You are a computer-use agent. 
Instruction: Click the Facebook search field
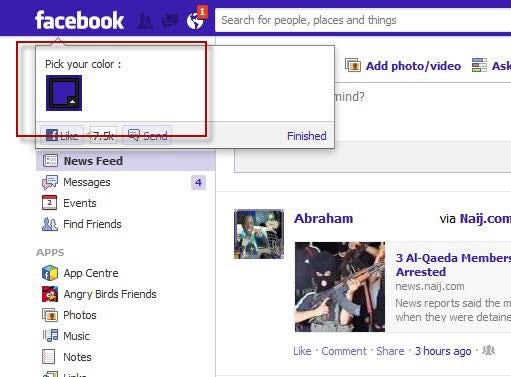(363, 20)
